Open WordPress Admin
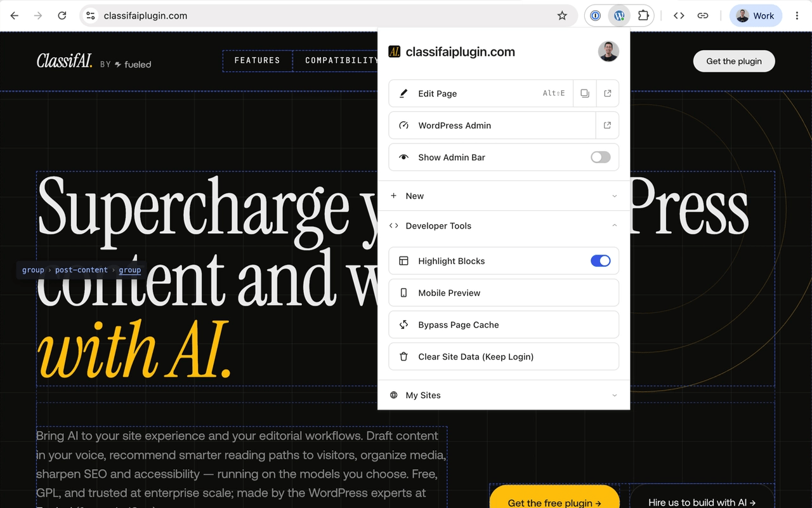The image size is (812, 508). click(x=492, y=125)
